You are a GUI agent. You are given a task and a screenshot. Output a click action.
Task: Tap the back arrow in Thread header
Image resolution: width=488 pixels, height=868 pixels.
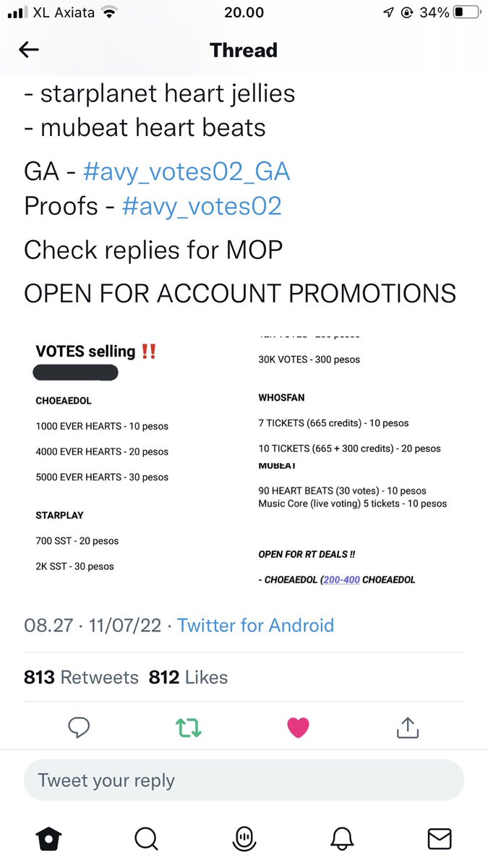[x=29, y=50]
